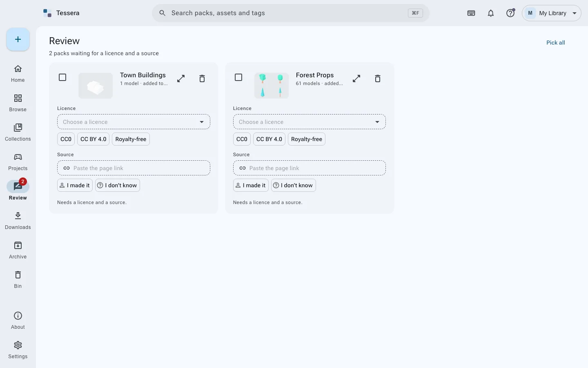The height and width of the screenshot is (368, 588).
Task: Open Projects in sidebar
Action: pyautogui.click(x=18, y=162)
